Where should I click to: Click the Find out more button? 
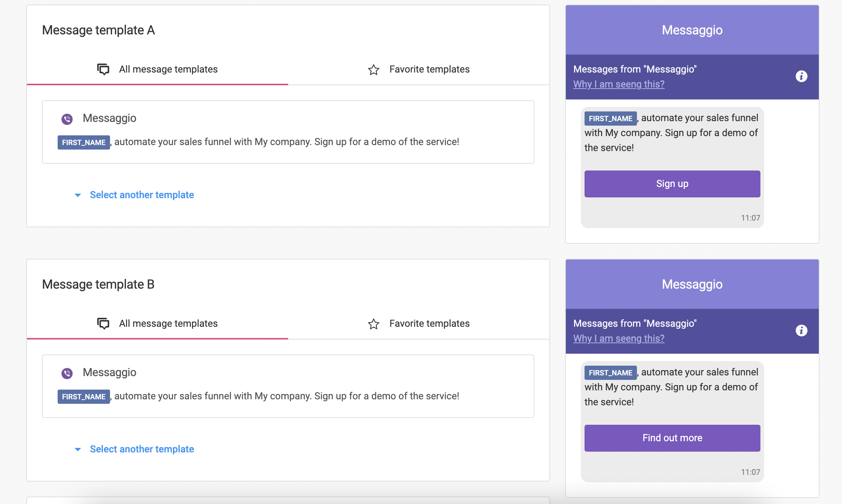coord(672,438)
